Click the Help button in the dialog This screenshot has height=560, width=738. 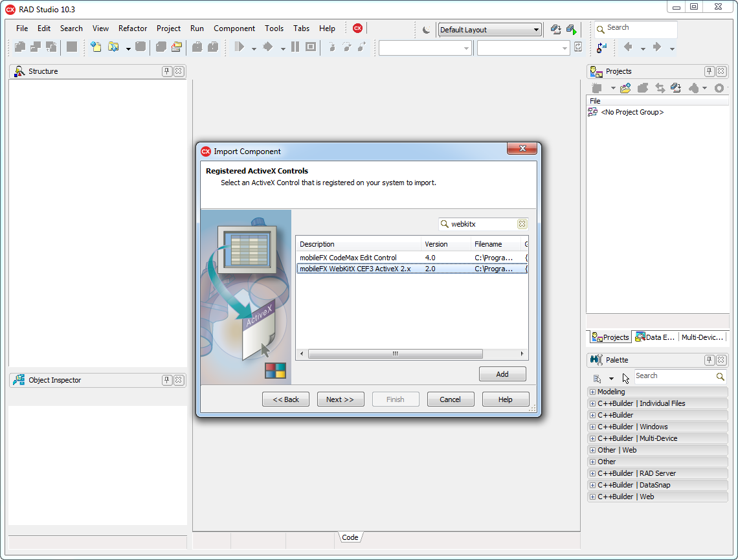click(x=506, y=399)
